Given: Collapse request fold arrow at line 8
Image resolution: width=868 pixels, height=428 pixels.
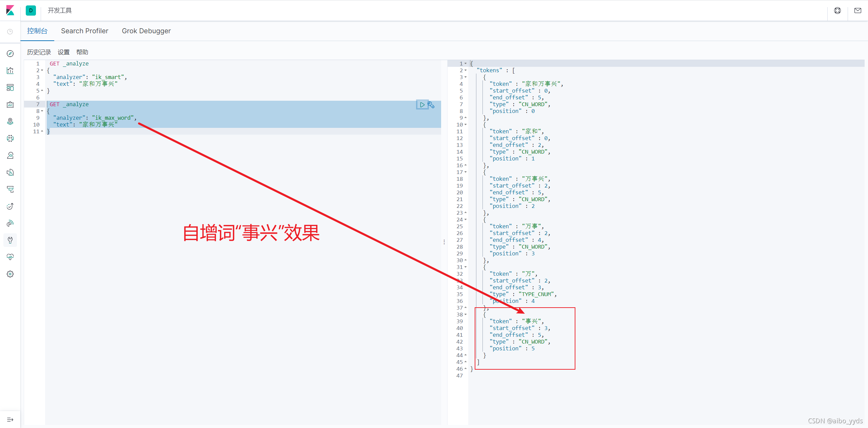Looking at the screenshot, I should [42, 111].
